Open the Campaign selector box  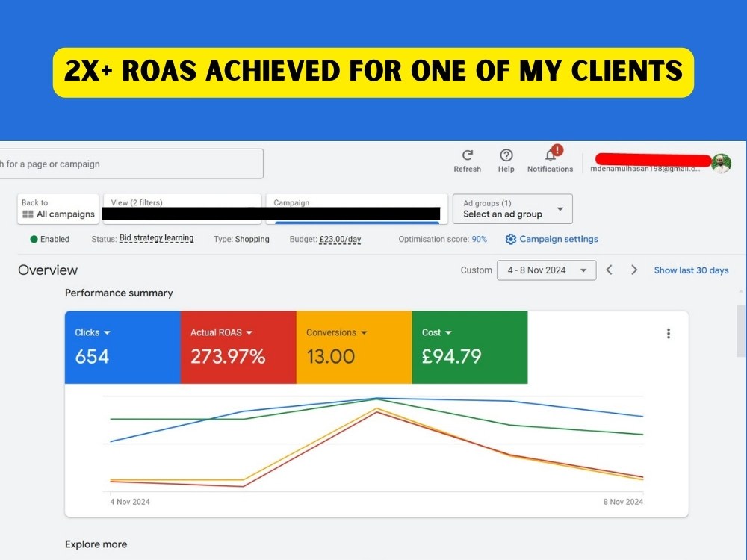point(357,208)
